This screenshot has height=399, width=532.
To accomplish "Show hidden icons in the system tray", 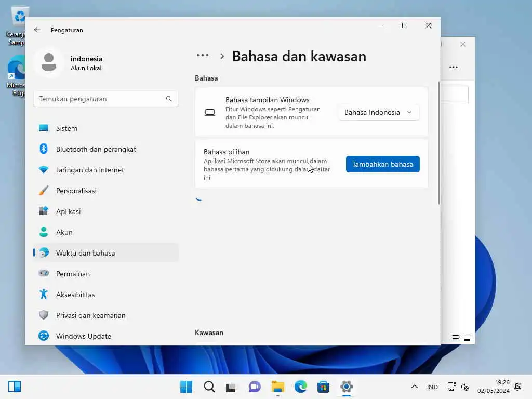I will tap(414, 387).
